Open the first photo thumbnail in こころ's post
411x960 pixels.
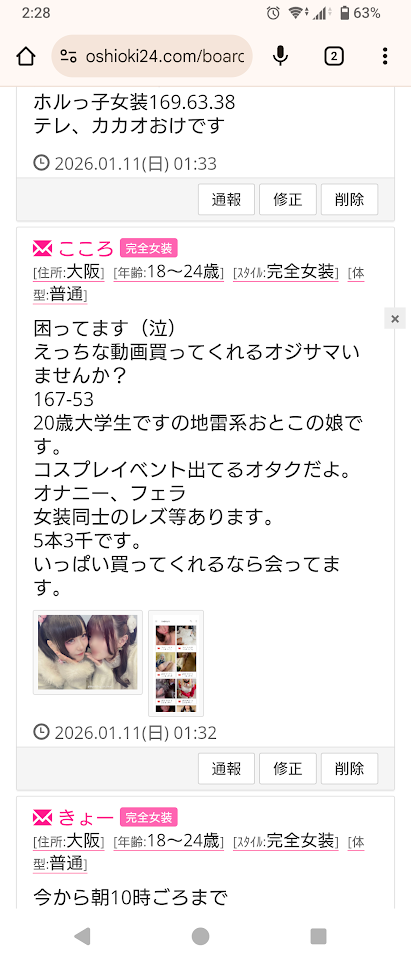pos(88,652)
